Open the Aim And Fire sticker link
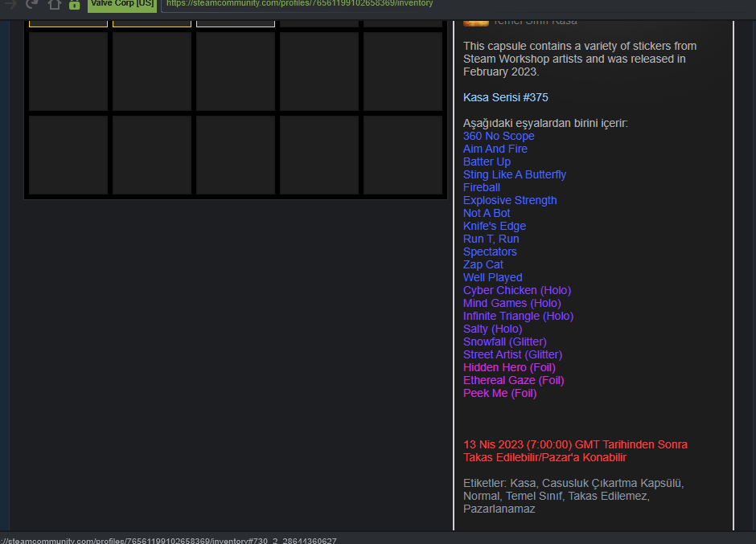 (495, 149)
